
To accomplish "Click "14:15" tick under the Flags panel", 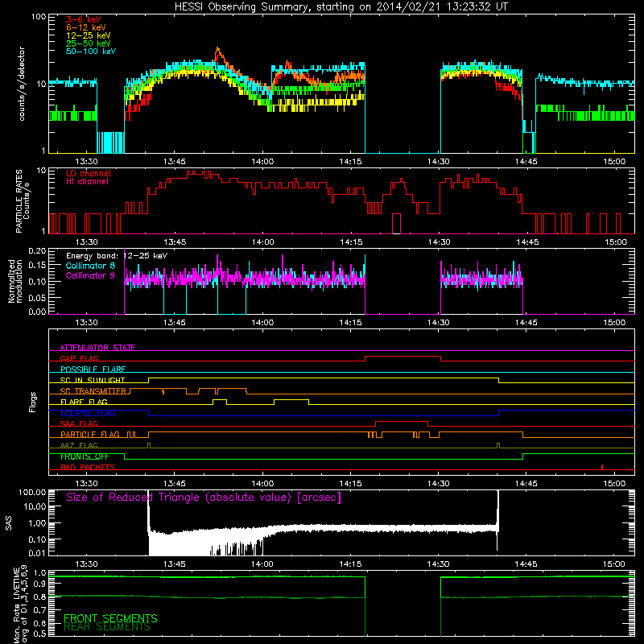I will tap(350, 484).
